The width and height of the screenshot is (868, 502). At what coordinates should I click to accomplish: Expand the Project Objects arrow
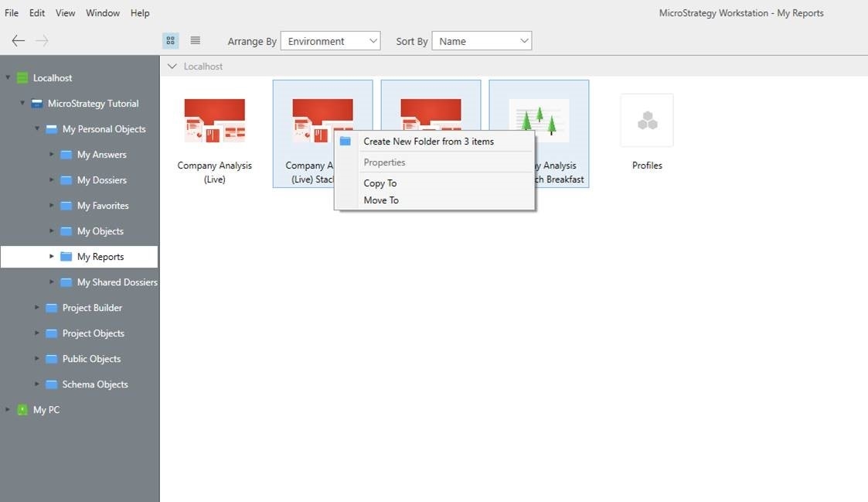[37, 333]
